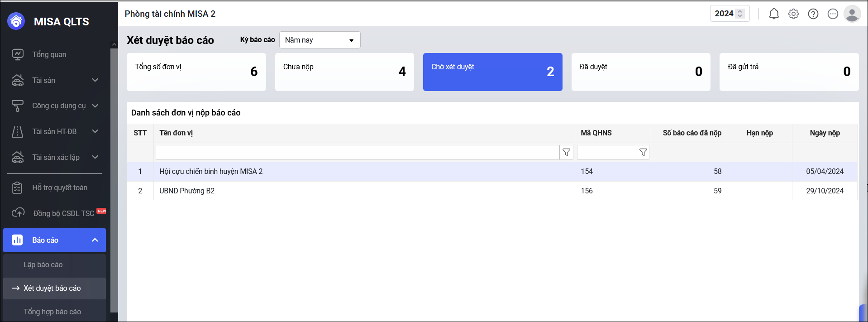The width and height of the screenshot is (868, 322).
Task: Select the Đã duyệt summary card
Action: coord(640,72)
